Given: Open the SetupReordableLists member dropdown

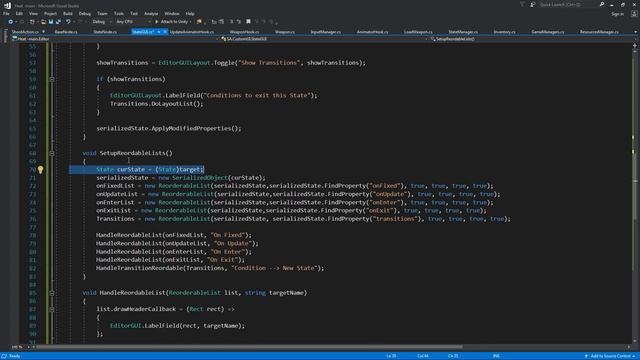Looking at the screenshot, I should (x=532, y=39).
